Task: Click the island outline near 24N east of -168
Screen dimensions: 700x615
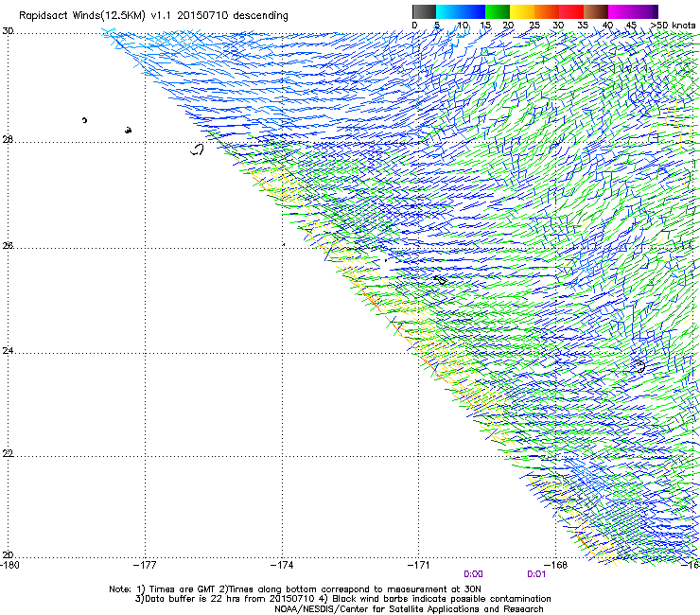Action: (640, 366)
